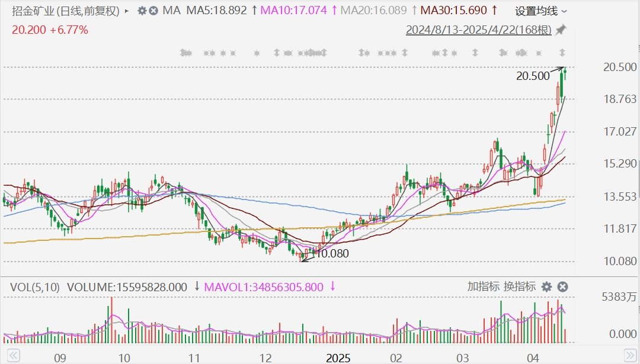Viewport: 640px width, 364px height.
Task: Click the rightmost event marker above the 20.500 peak
Action: coord(562,53)
